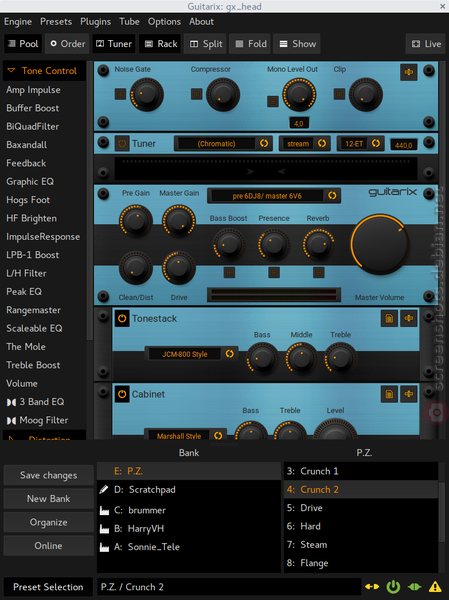The height and width of the screenshot is (600, 449).
Task: Switch the Tonestack power button
Action: coord(122,318)
